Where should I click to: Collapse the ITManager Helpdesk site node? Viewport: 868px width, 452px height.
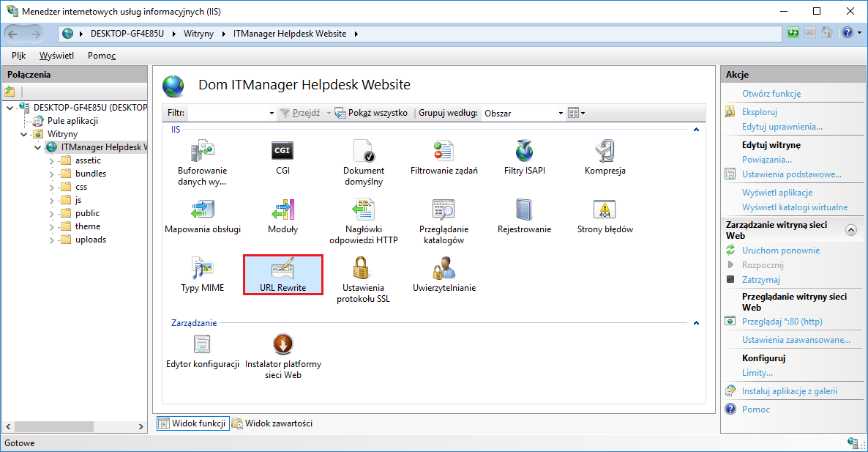(37, 147)
